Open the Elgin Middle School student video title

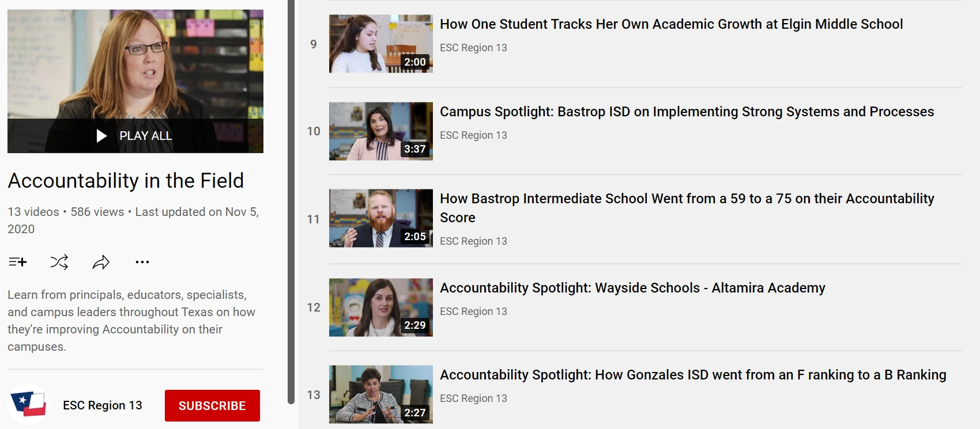(672, 24)
